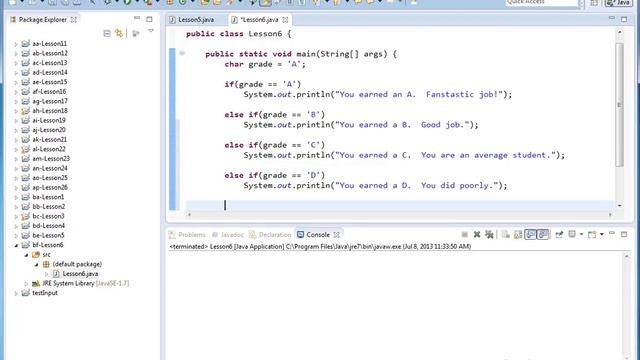
Task: Click Collapse All in Package Explorer
Action: click(x=107, y=33)
